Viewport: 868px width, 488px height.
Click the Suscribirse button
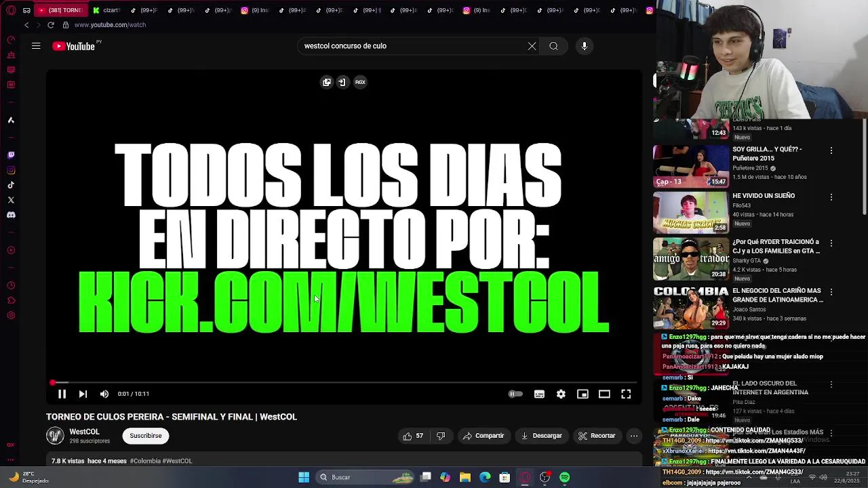coord(146,436)
